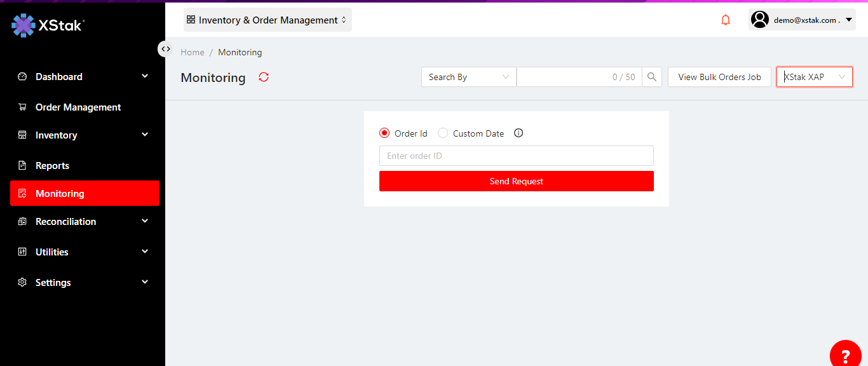Click the Send Request button

[x=516, y=181]
